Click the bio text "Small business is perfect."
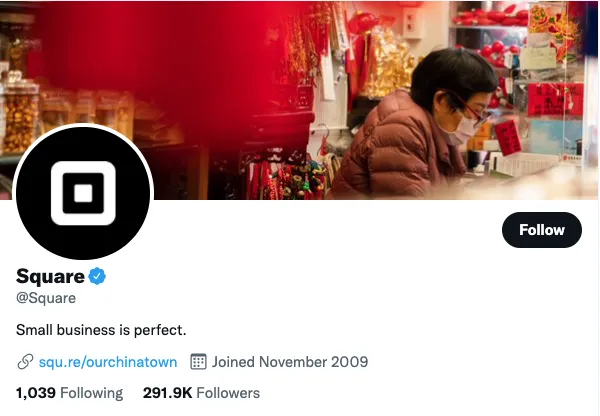Image resolution: width=600 pixels, height=416 pixels. [x=101, y=330]
